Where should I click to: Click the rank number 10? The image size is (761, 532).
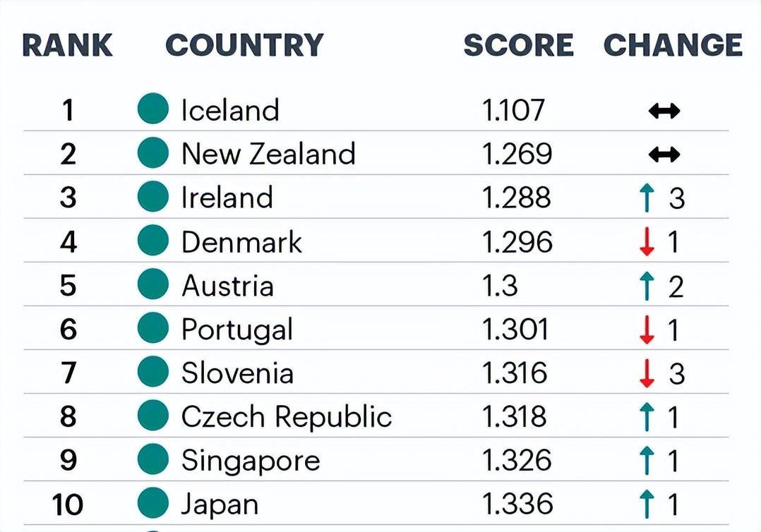pyautogui.click(x=68, y=504)
